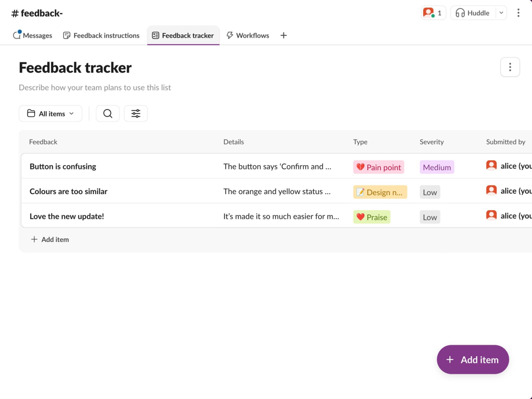532x399 pixels.
Task: Open the 'Love the new update!' item
Action: pyautogui.click(x=67, y=216)
